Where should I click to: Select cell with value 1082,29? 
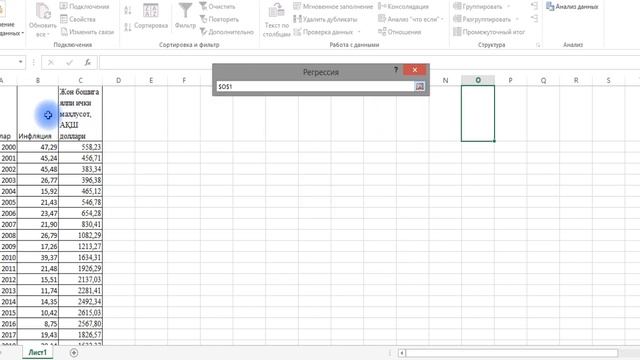point(80,236)
